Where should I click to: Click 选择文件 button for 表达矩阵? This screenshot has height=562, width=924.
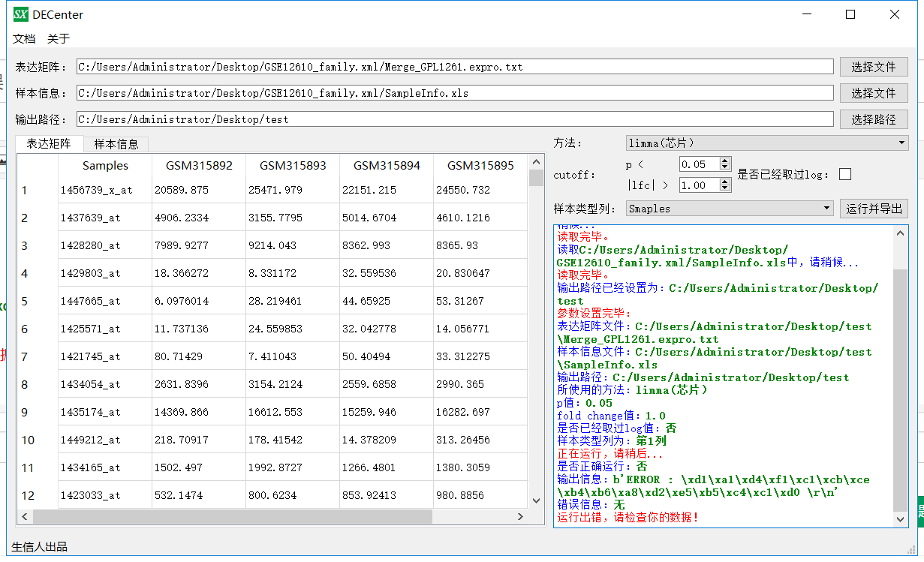pos(873,67)
